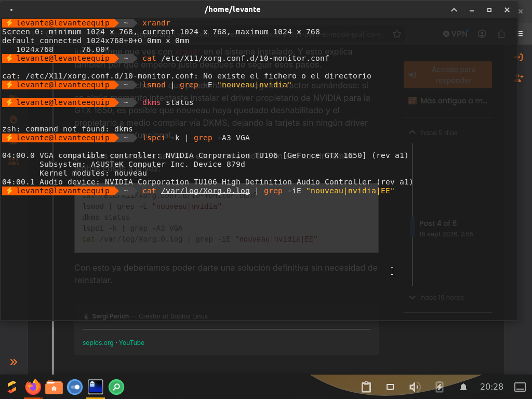Click the show desktop icon
532x399 pixels.
click(x=520, y=387)
